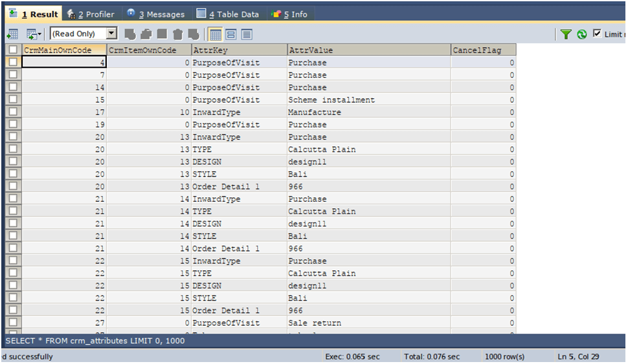Click the delete row trash icon
628x364 pixels.
(x=178, y=34)
